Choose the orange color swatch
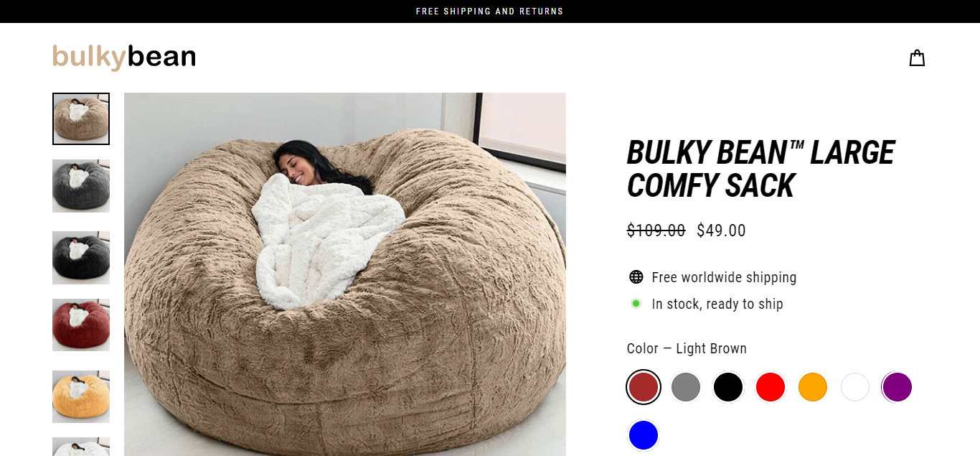 pos(813,387)
